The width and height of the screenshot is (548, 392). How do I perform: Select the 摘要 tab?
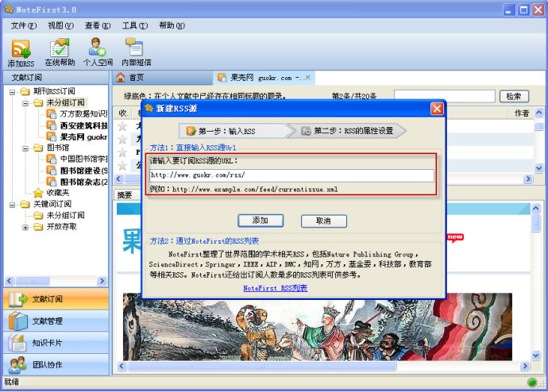[125, 194]
